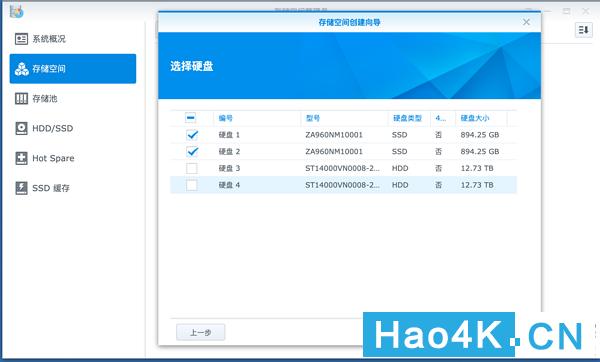Click 894.25 GB size in 硬盘 1 row

[480, 135]
